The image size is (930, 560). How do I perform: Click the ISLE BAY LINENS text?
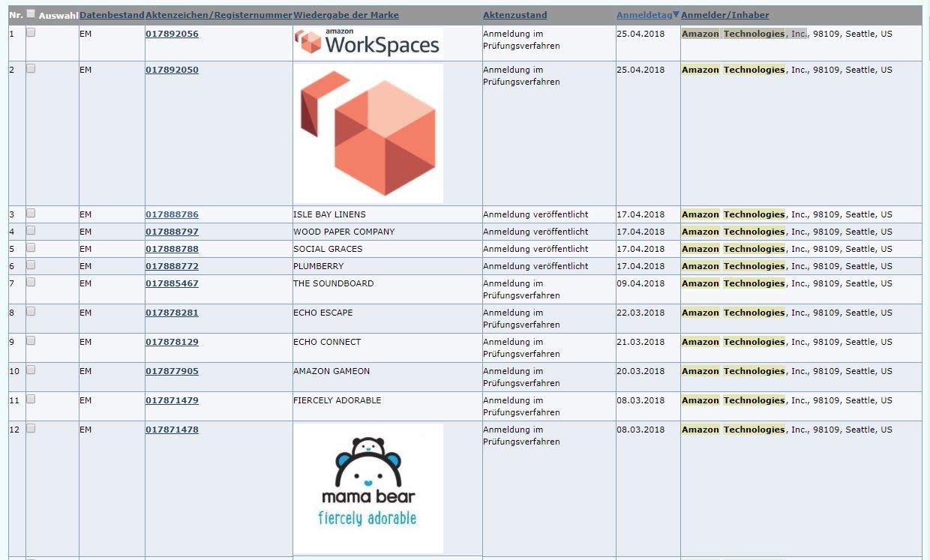[330, 214]
